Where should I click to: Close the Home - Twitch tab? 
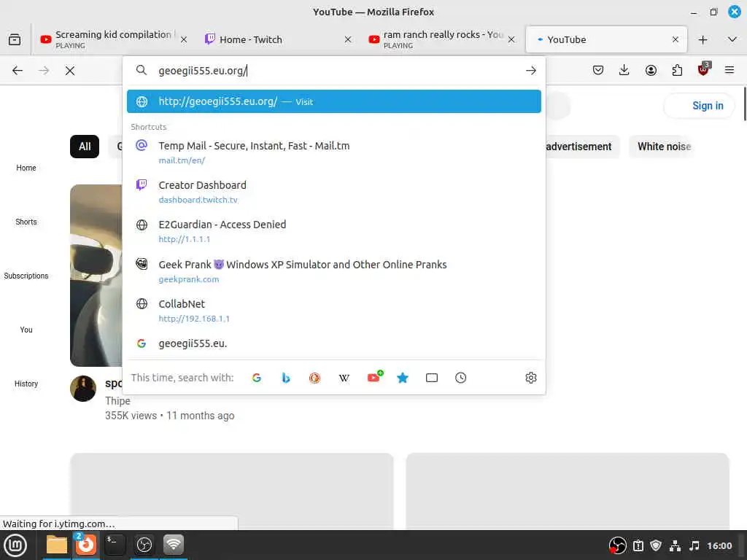348,39
